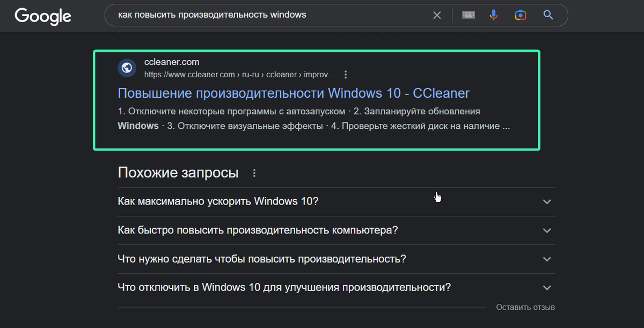Click in the search query text field
Image resolution: width=644 pixels, height=328 pixels.
pos(268,15)
